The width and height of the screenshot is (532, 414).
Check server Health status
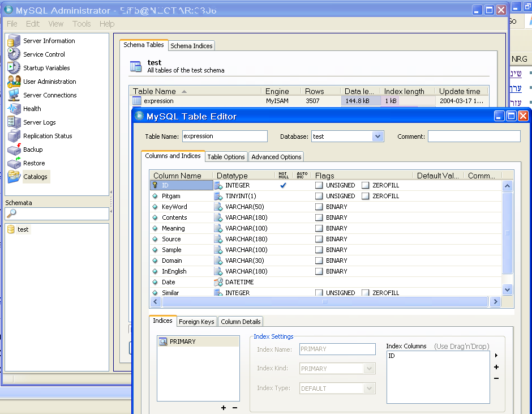[x=32, y=109]
